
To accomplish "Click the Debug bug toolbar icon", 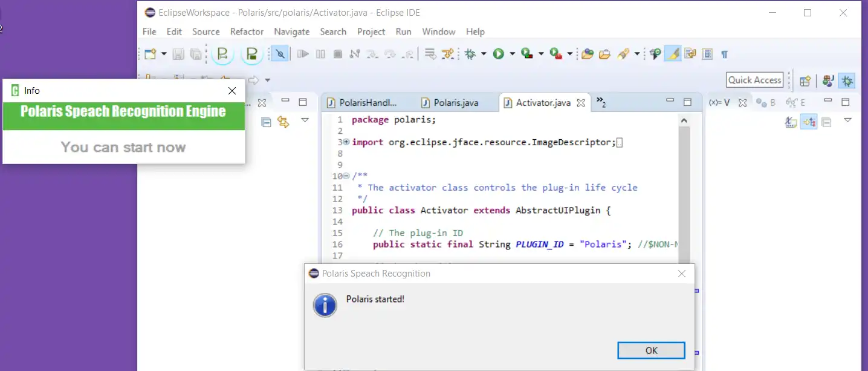I will (x=470, y=54).
